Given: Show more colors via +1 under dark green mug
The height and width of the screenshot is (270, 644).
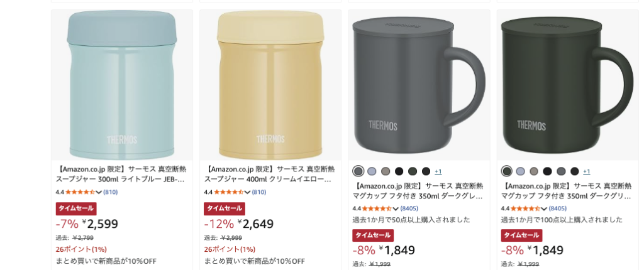Looking at the screenshot, I should [x=587, y=171].
